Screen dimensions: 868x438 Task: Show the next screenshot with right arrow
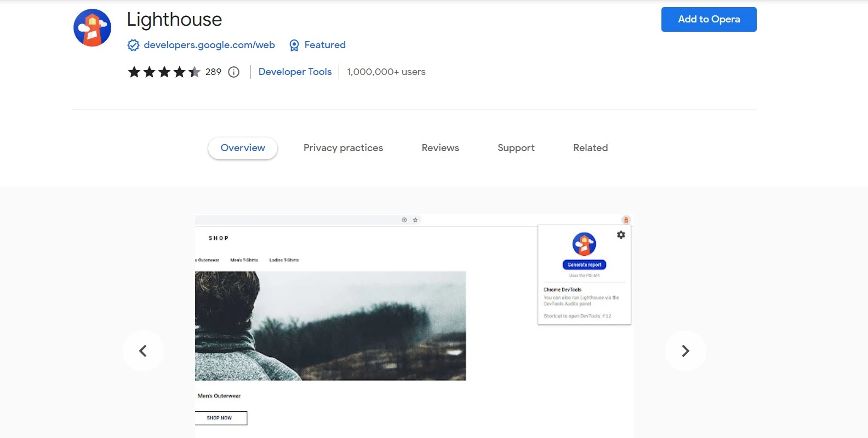(686, 351)
